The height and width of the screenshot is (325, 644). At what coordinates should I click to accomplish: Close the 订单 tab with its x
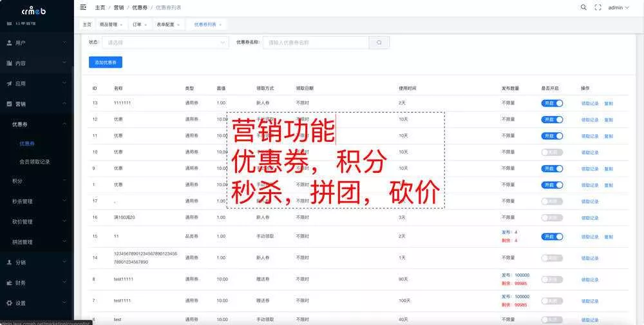pos(146,25)
